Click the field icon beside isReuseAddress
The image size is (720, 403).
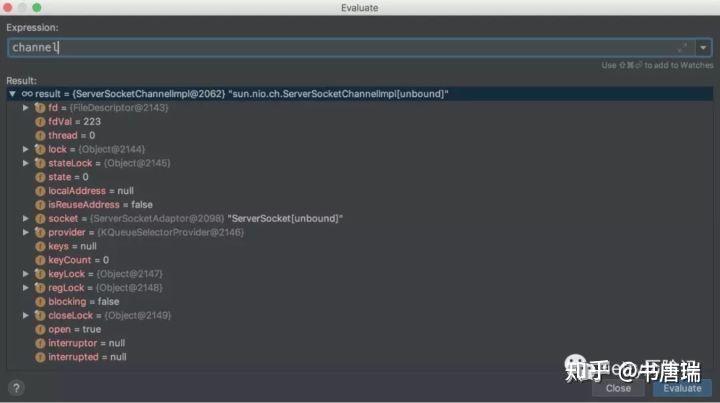click(x=40, y=205)
